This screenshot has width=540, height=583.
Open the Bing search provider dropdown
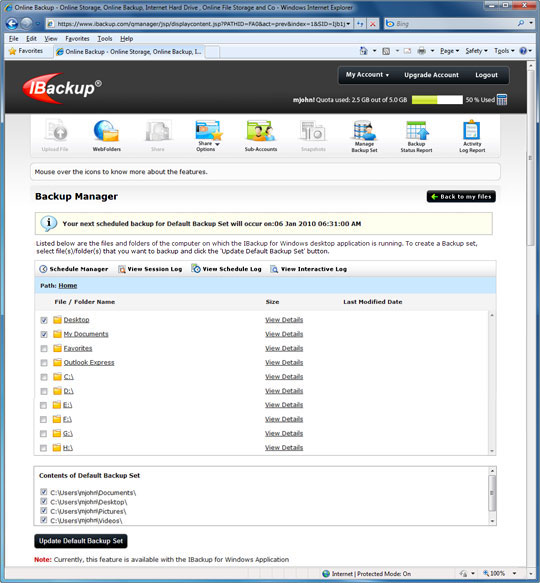coord(531,23)
